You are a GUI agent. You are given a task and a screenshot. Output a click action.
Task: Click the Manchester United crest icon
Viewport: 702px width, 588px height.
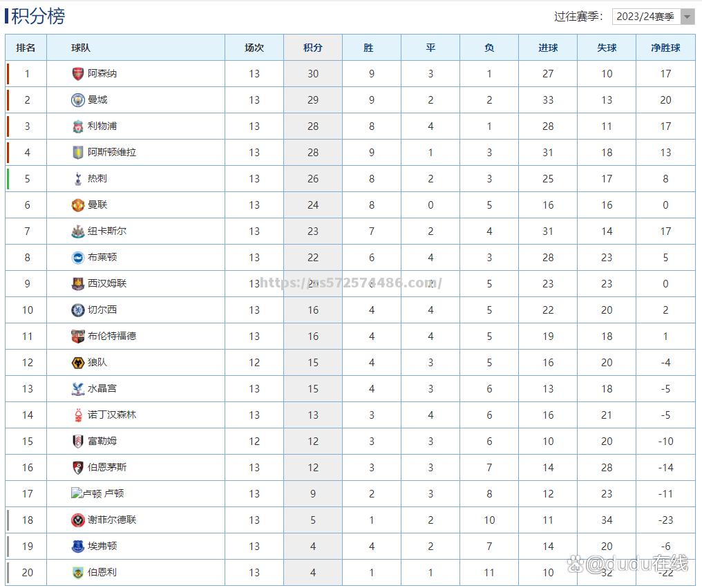tap(78, 205)
